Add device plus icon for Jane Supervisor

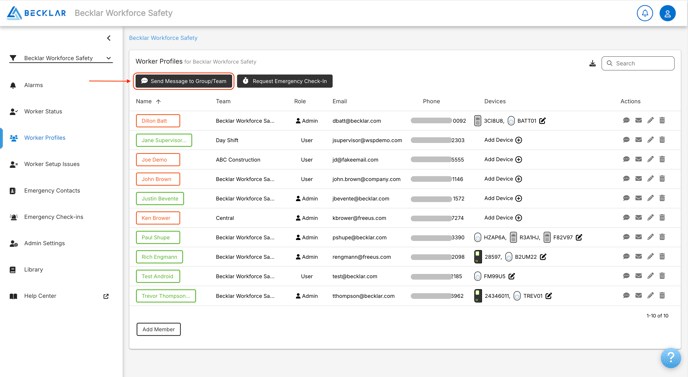519,140
